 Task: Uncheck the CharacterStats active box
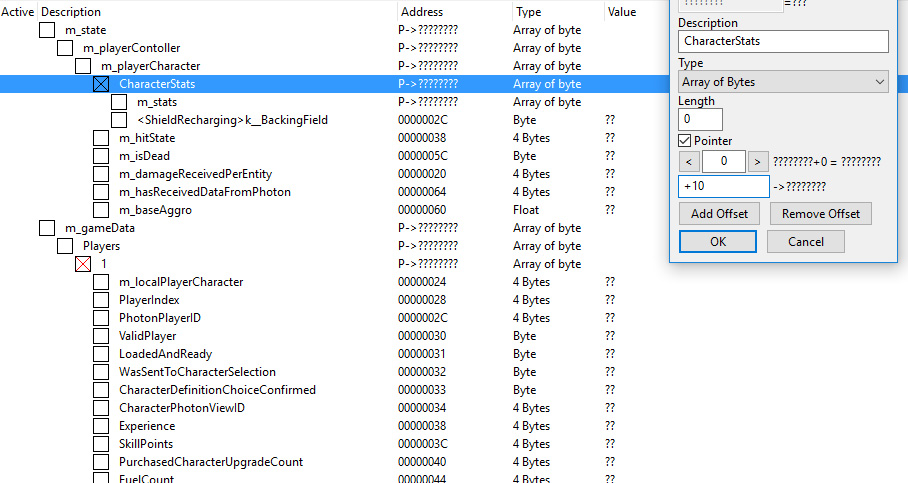[101, 84]
